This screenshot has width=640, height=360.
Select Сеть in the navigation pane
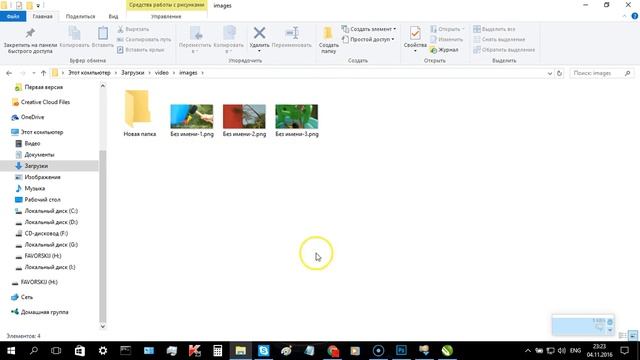[x=22, y=297]
